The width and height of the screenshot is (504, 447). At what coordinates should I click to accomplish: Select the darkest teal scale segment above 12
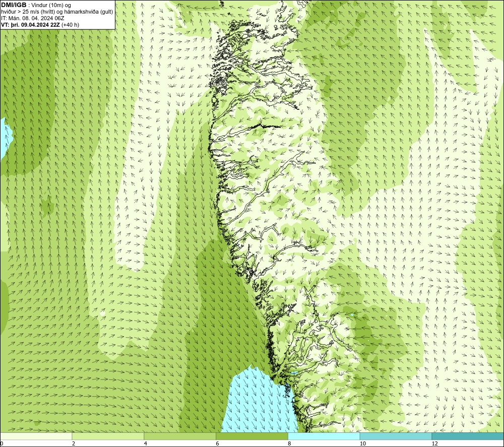468,436
